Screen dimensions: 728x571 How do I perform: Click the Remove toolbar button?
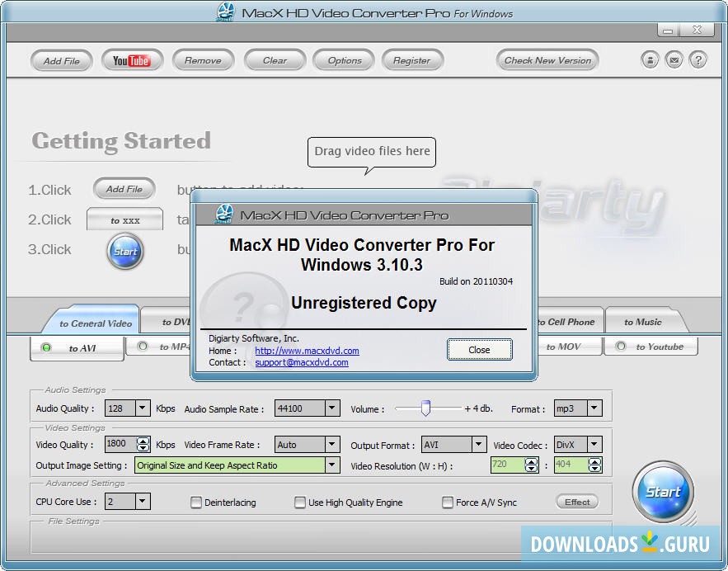pos(203,60)
